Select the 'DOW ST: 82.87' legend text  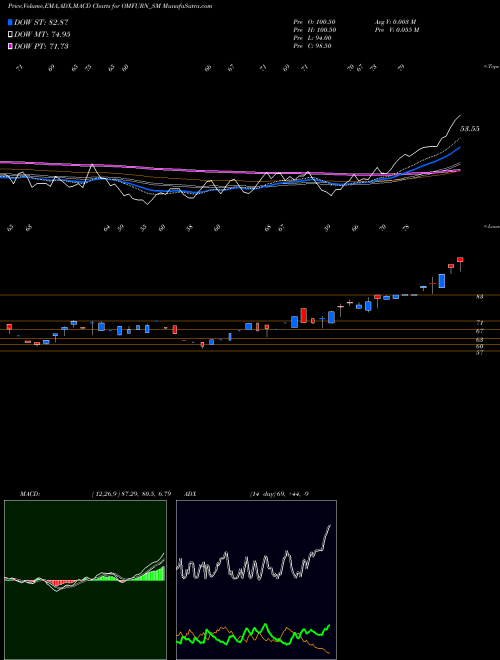coord(41,22)
